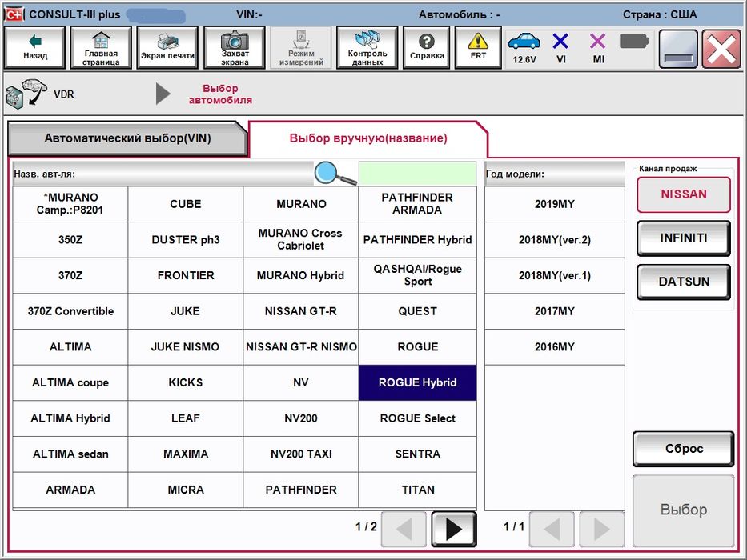Select QASHQAI/Rogue Sport
Screen dimensions: 747x560
[x=417, y=275]
